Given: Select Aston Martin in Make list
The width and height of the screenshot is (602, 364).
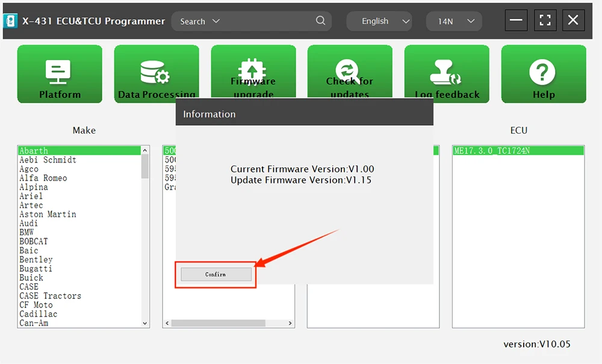Looking at the screenshot, I should pyautogui.click(x=48, y=214).
